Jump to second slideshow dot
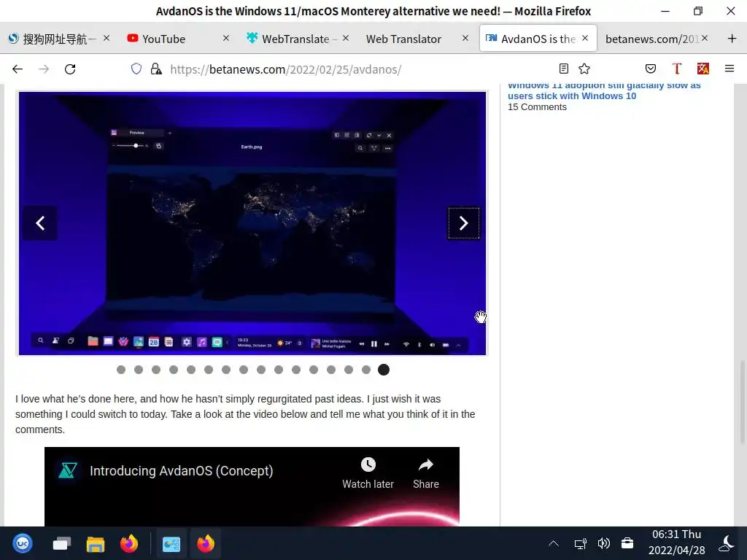 point(139,370)
